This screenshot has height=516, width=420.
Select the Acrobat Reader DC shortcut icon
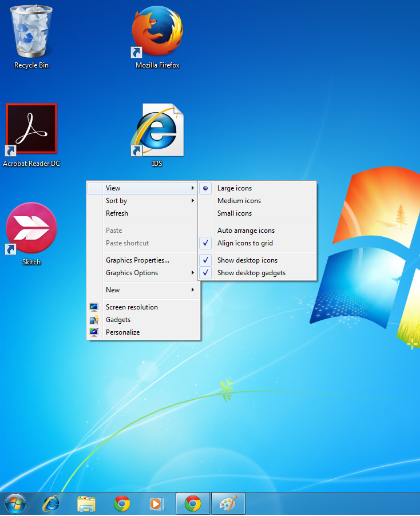(31, 129)
